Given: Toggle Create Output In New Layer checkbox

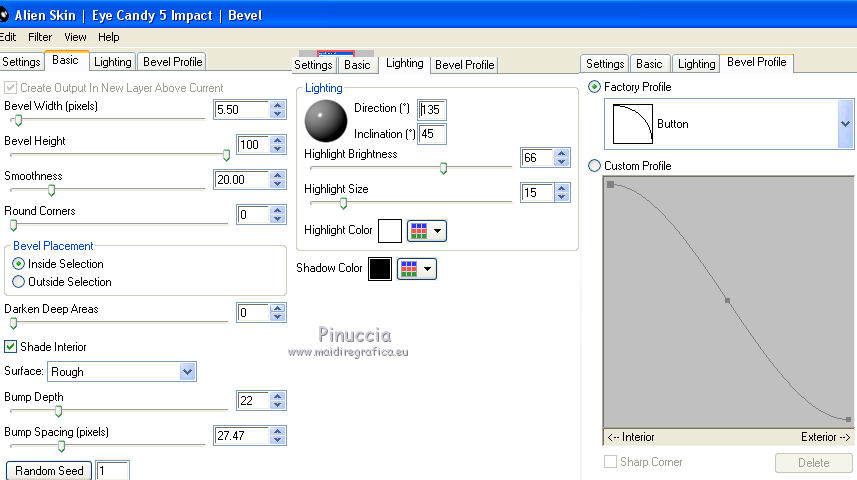Looking at the screenshot, I should [10, 87].
